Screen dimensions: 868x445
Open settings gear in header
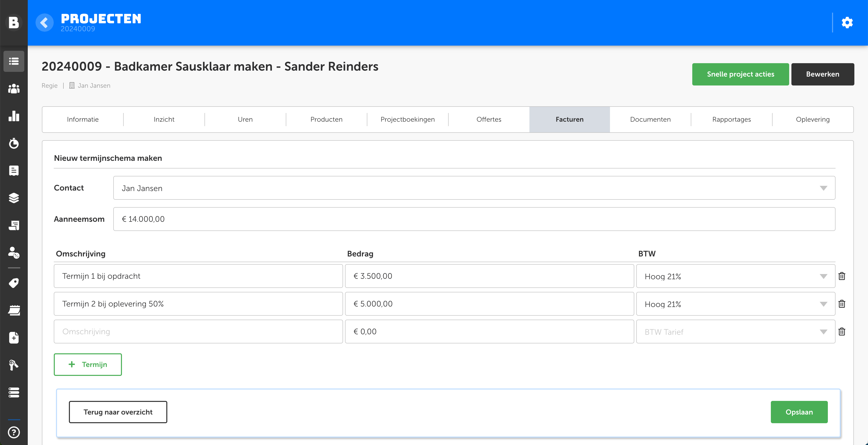pyautogui.click(x=847, y=23)
